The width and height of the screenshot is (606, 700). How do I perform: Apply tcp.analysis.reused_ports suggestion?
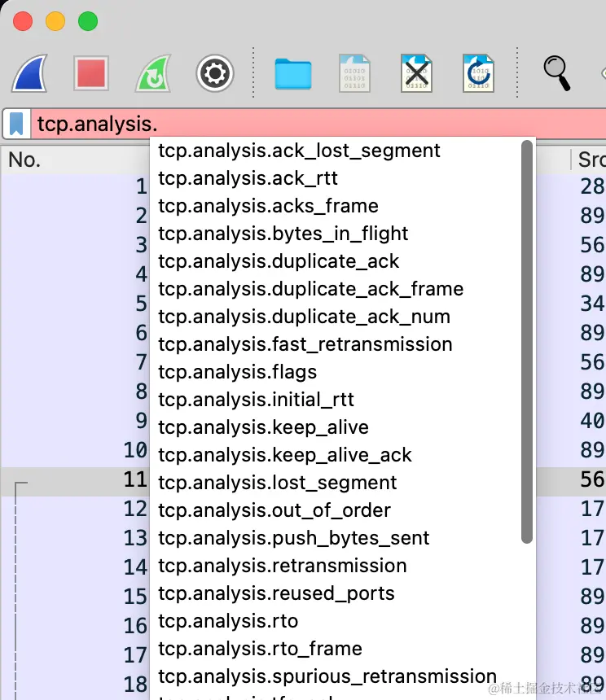276,593
